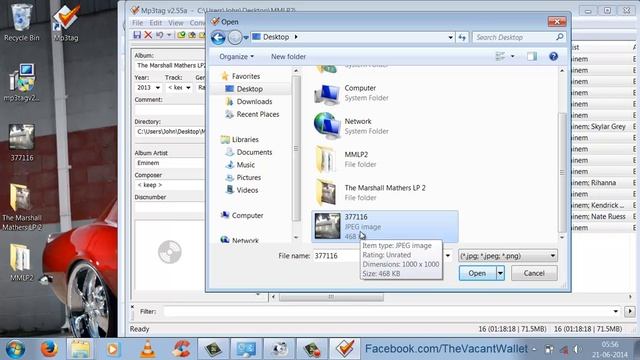Viewport: 640px width, 360px height.
Task: Launch Firefox from the taskbar
Action: click(x=49, y=349)
